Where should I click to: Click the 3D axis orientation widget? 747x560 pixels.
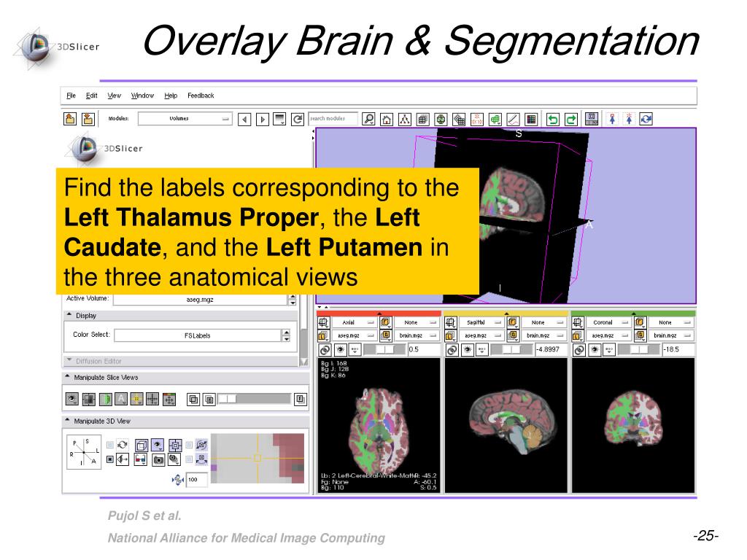point(84,452)
